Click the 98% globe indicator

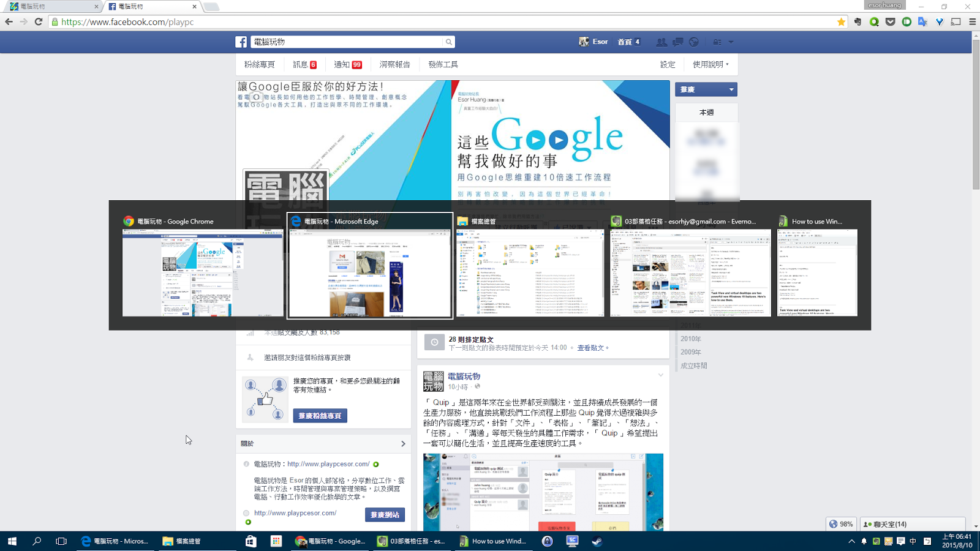[841, 524]
